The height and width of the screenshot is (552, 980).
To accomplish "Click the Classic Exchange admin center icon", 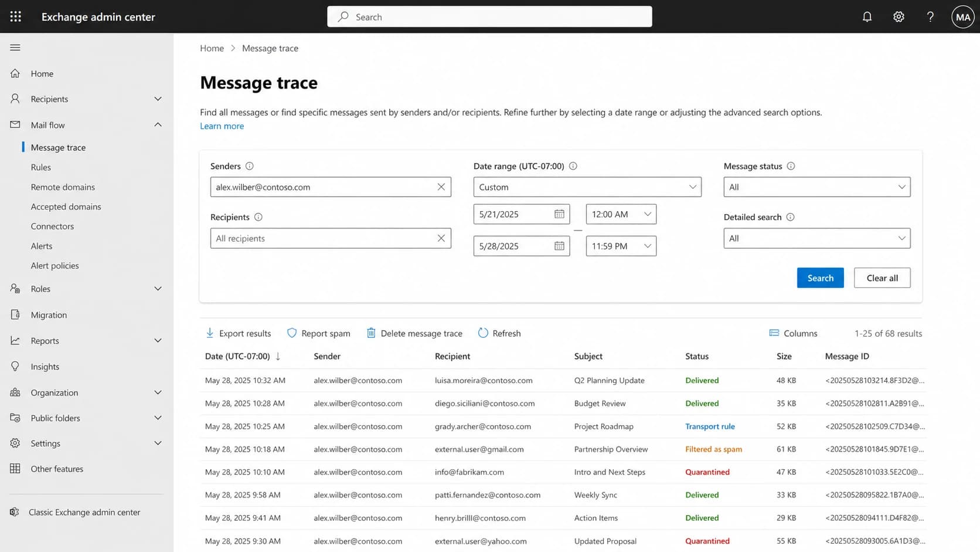I will 15,512.
